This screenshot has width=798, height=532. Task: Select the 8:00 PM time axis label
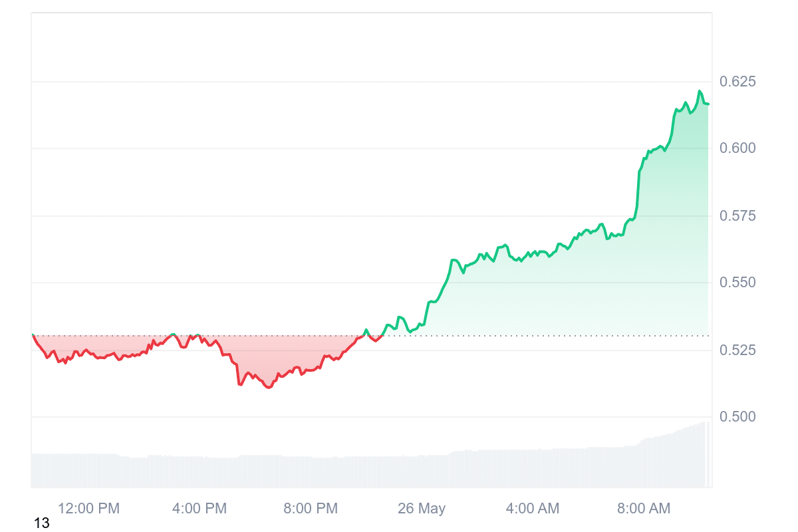311,509
